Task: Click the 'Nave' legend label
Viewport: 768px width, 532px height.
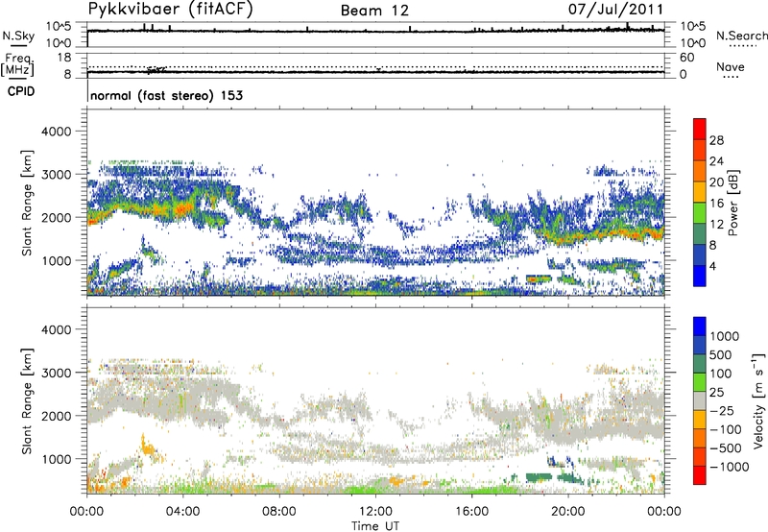Action: (x=730, y=66)
